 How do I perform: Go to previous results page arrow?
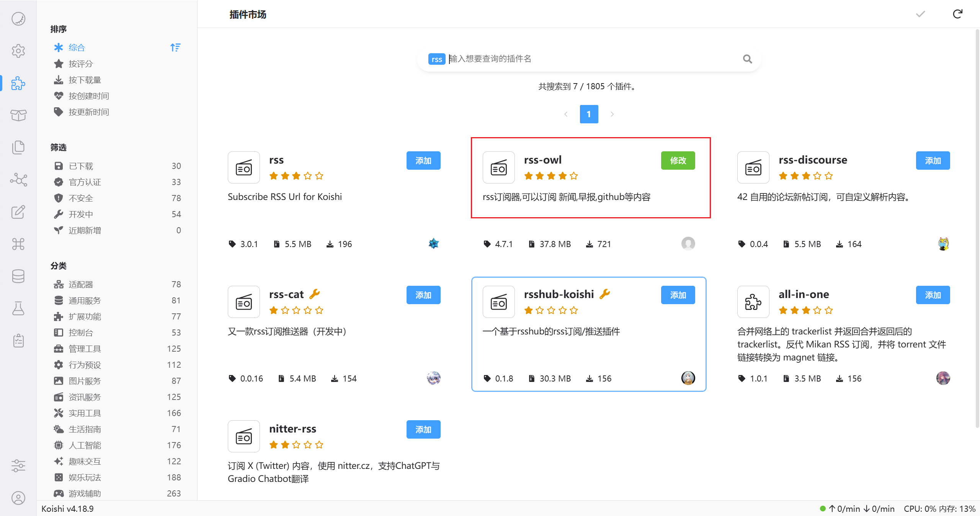[566, 114]
